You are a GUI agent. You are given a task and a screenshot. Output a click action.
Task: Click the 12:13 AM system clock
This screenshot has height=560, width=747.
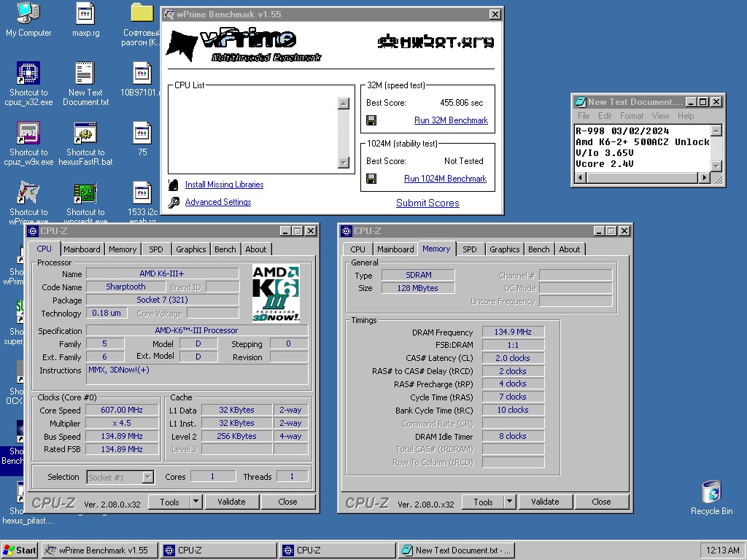coord(722,550)
